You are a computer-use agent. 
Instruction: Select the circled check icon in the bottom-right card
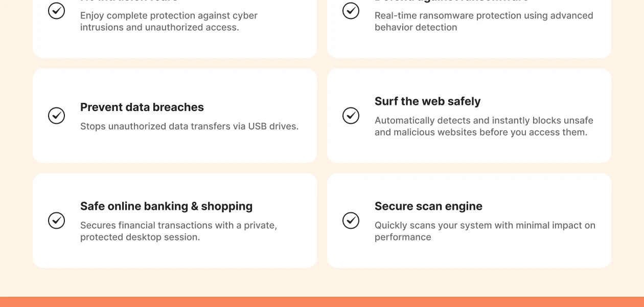click(351, 221)
